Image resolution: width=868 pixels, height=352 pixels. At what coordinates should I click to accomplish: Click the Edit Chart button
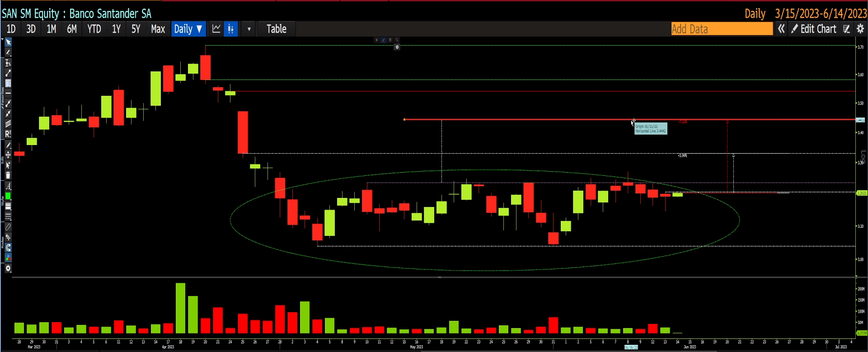pos(814,29)
